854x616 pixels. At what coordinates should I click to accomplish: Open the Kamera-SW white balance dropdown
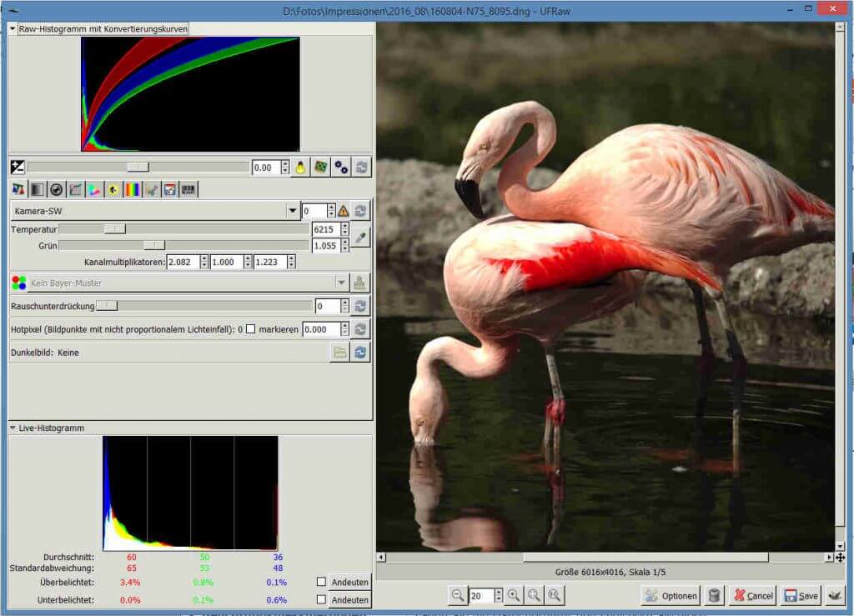[x=154, y=211]
